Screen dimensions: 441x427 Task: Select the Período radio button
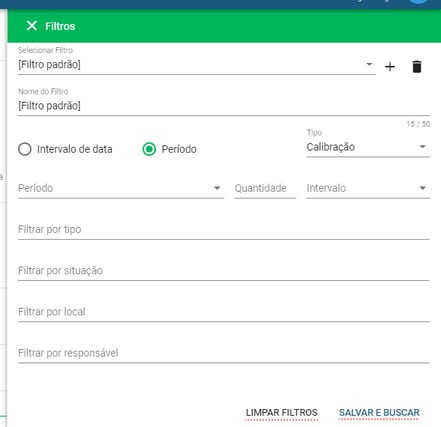pyautogui.click(x=149, y=149)
